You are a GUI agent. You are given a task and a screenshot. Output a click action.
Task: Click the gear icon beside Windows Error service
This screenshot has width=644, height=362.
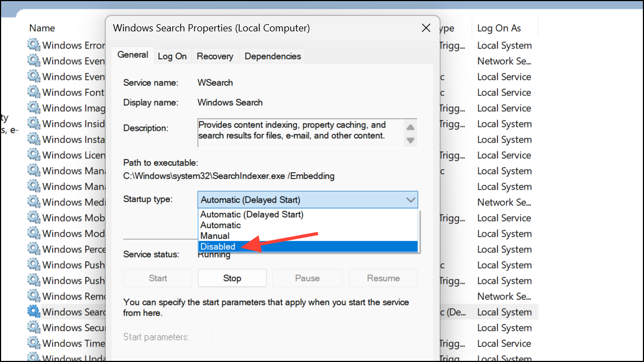point(34,45)
